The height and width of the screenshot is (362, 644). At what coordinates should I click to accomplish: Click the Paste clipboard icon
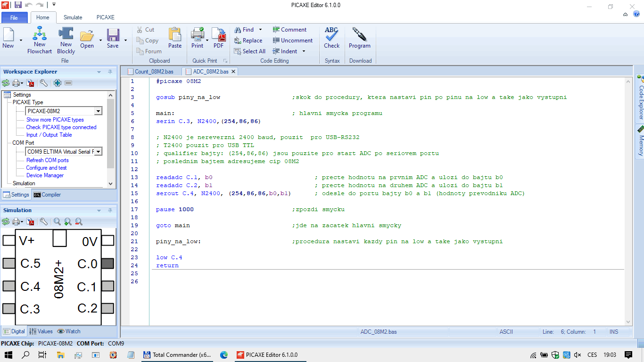(x=174, y=38)
